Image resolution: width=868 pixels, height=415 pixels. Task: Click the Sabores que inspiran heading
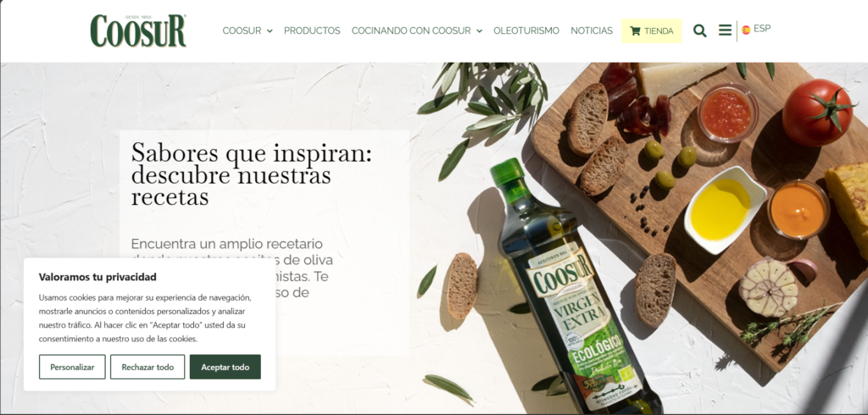(251, 174)
